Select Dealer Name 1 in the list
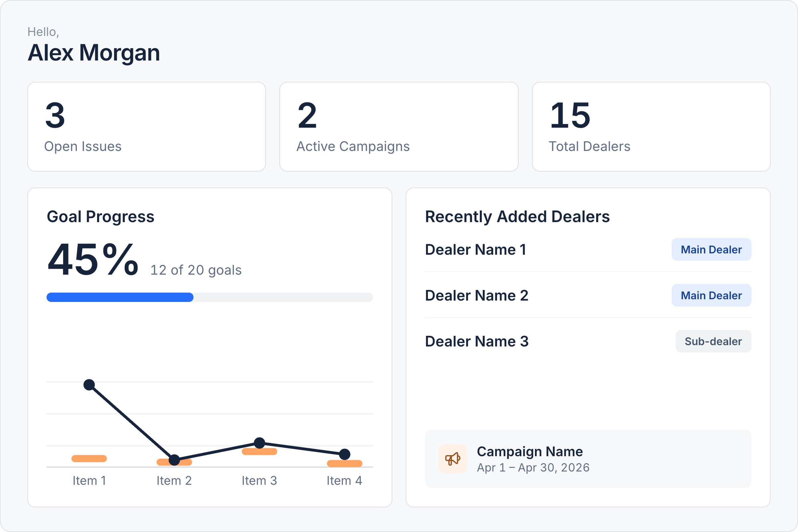The image size is (798, 532). click(476, 249)
